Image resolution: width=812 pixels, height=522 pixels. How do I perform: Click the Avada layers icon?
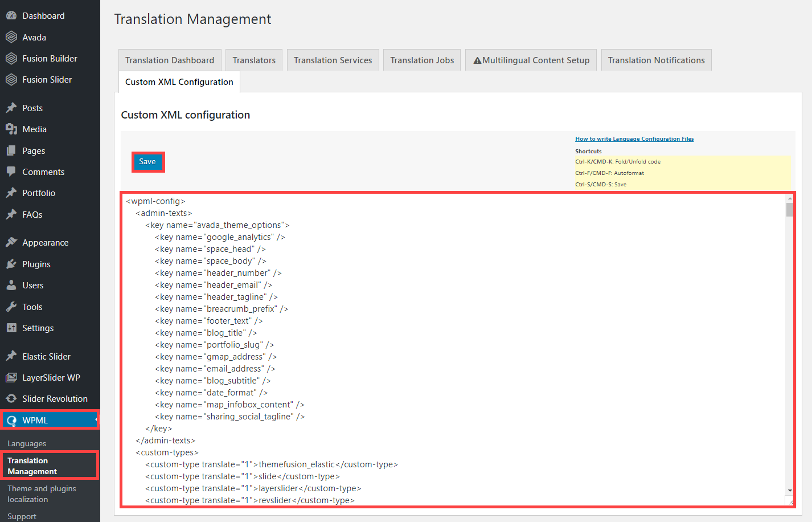coord(11,37)
